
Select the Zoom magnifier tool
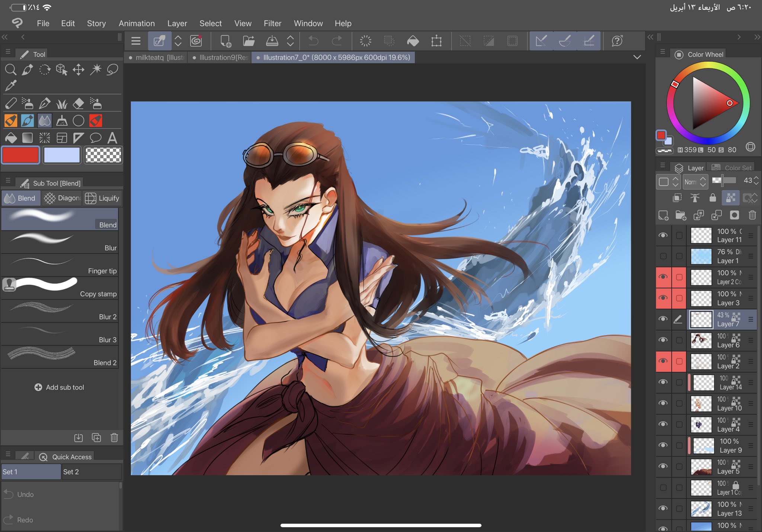(11, 70)
